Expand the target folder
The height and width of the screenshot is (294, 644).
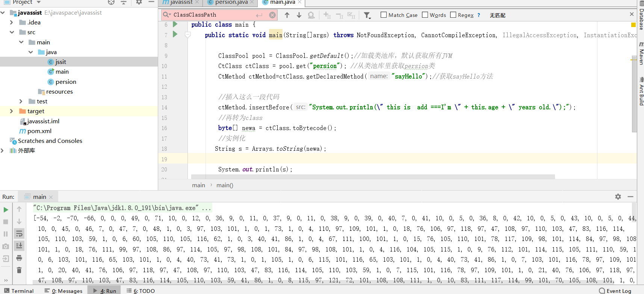(12, 111)
